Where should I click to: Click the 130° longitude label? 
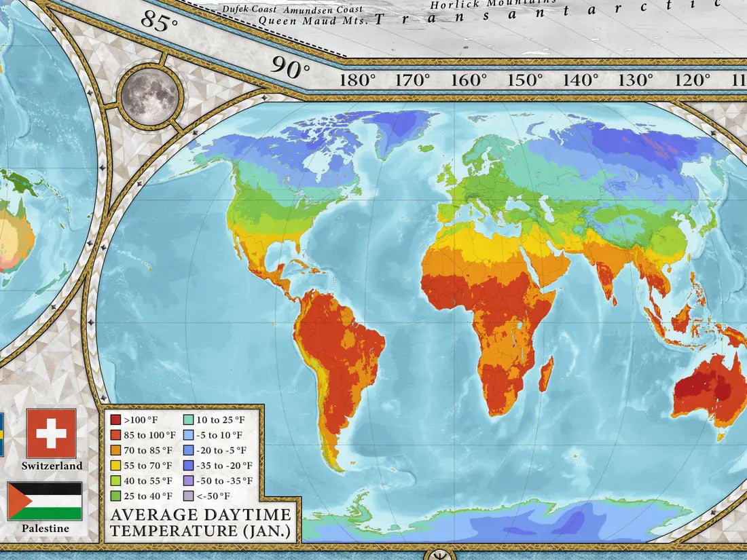click(636, 79)
